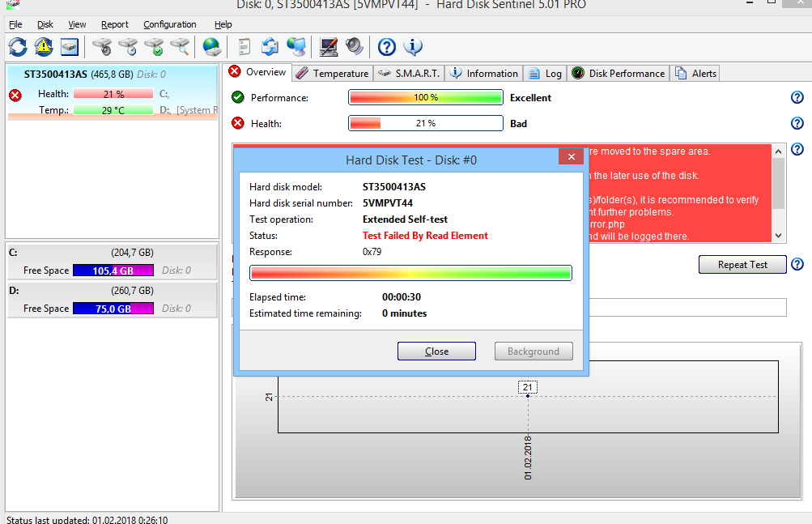Click the red error icon in ST3500413AS disk panel
This screenshot has width=812, height=524.
(x=15, y=96)
